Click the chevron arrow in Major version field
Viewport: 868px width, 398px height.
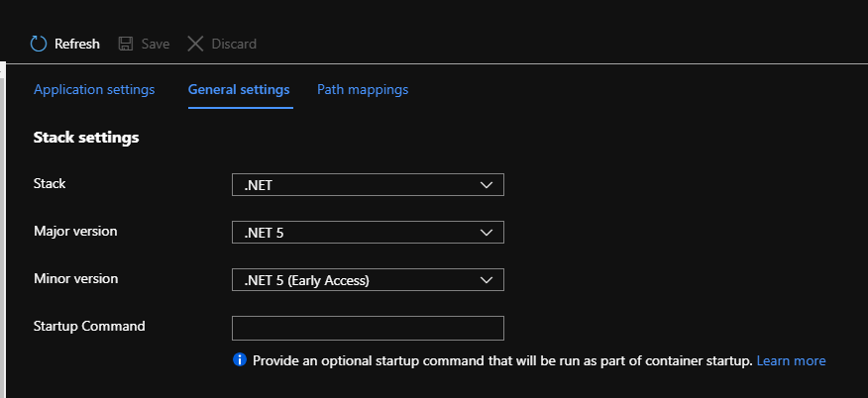point(486,233)
